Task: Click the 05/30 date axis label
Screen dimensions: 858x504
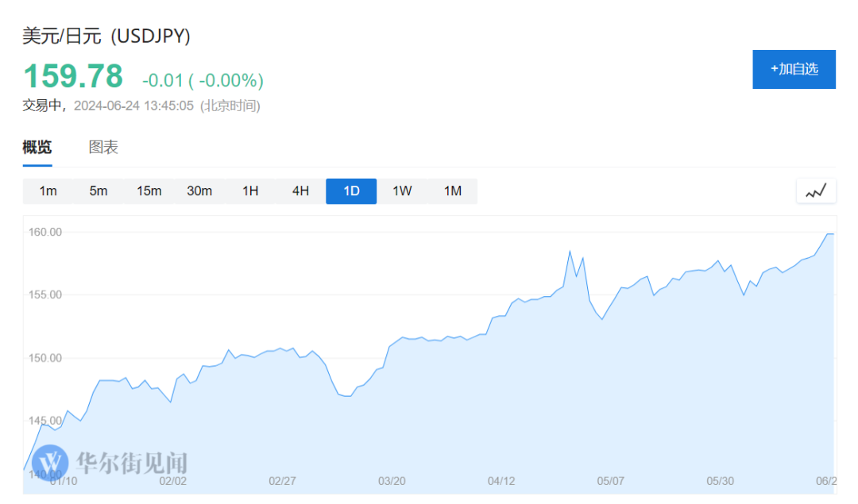Action: coord(720,482)
